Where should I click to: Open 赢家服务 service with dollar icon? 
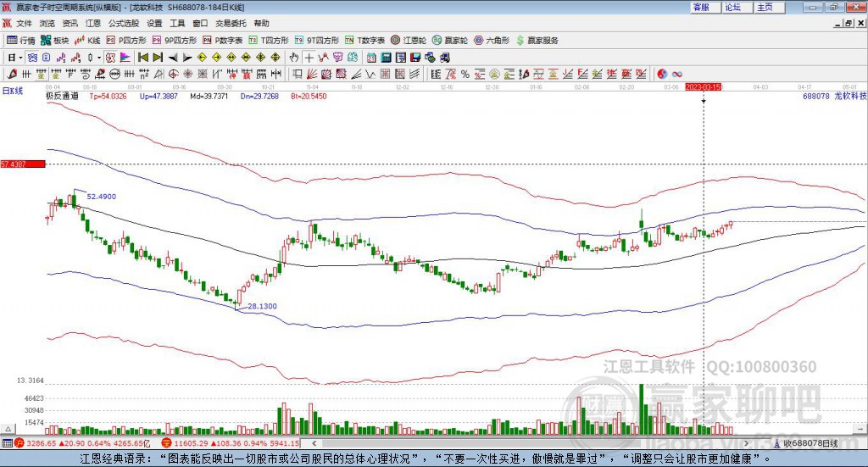pyautogui.click(x=537, y=41)
